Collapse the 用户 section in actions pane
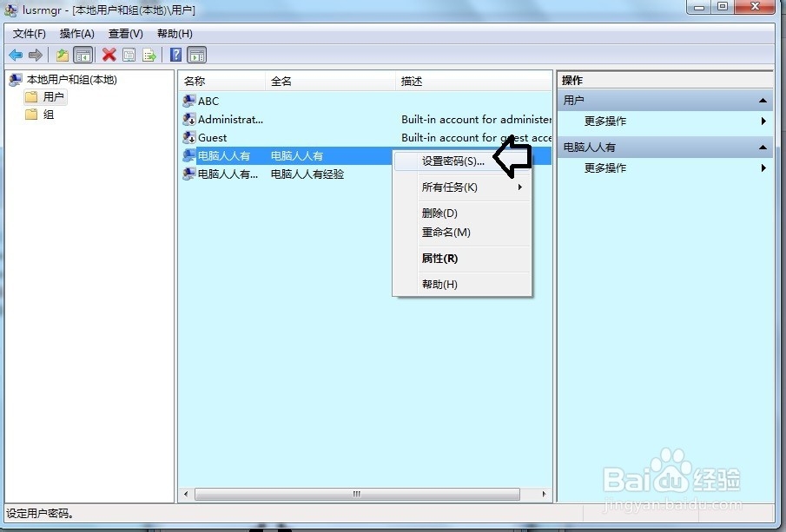The image size is (786, 532). (x=763, y=100)
